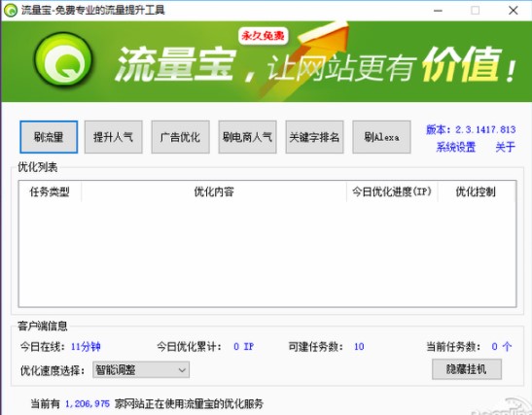This screenshot has width=532, height=415.
Task: Open the 关于 link
Action: coord(505,147)
